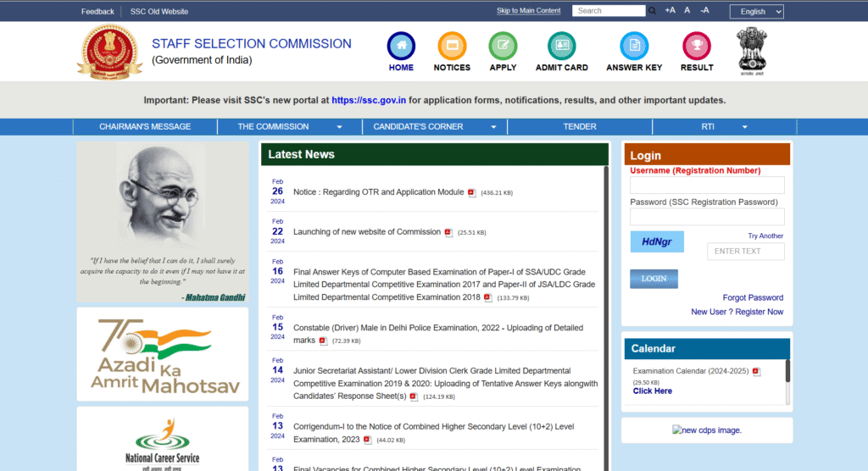Click Try Another captcha link

(x=765, y=235)
